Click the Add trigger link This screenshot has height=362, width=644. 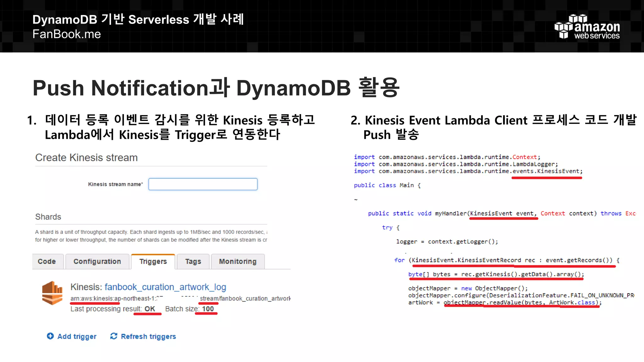click(x=77, y=336)
